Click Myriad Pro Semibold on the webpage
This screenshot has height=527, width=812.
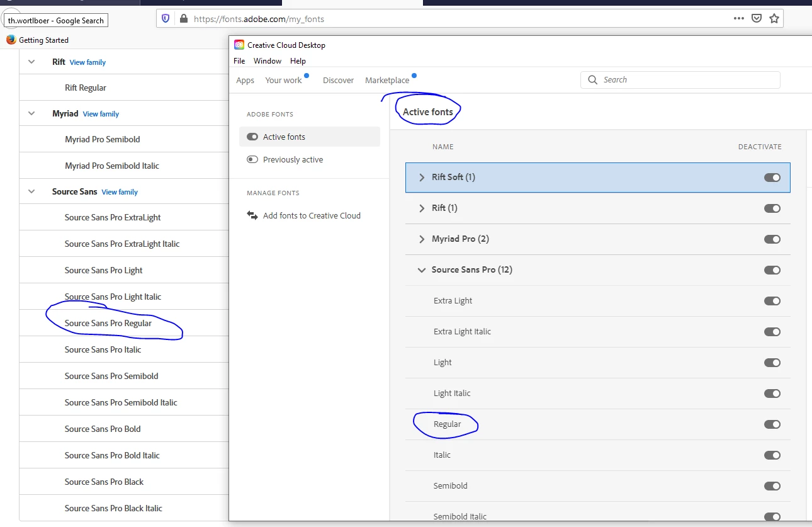[103, 139]
